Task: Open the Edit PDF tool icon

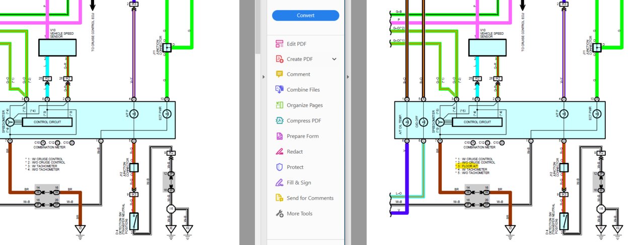Action: click(279, 44)
